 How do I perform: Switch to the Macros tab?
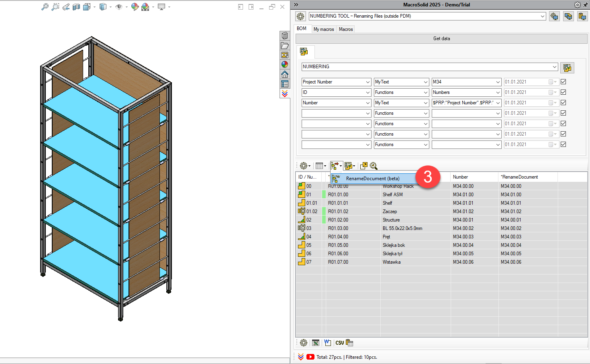click(x=346, y=29)
